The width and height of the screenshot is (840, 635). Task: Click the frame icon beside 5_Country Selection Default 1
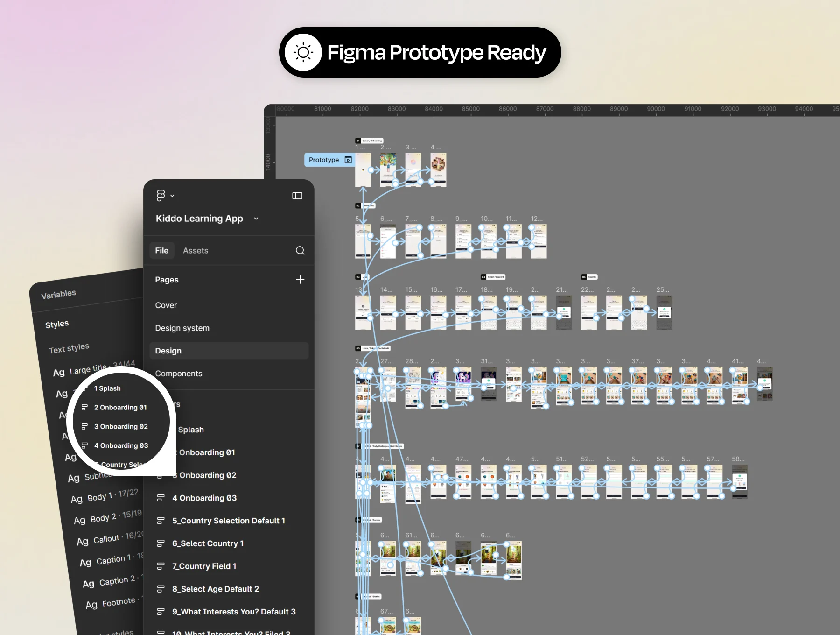(x=161, y=521)
